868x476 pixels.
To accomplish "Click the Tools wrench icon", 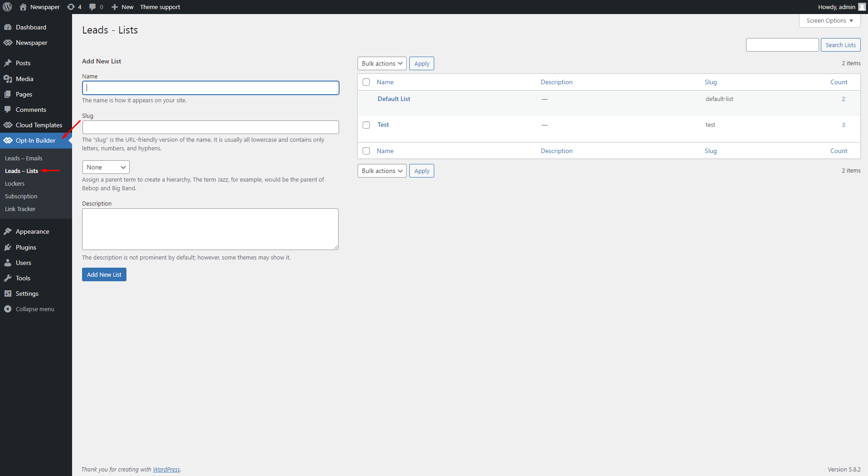I will [8, 278].
